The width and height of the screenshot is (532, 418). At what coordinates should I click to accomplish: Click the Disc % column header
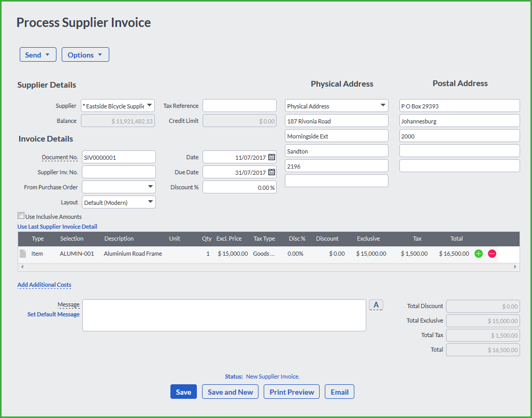point(297,239)
